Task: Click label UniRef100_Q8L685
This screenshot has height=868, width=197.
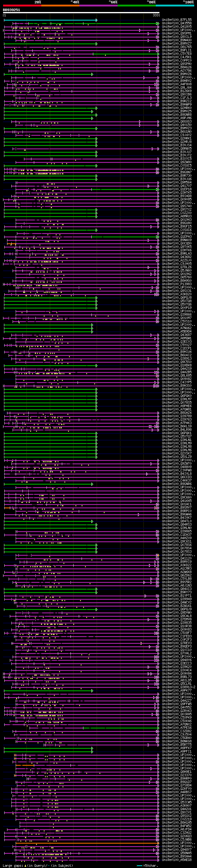Action: 177,375
